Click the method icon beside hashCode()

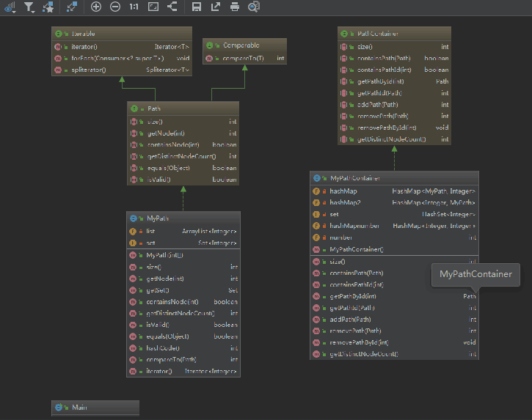tap(133, 348)
